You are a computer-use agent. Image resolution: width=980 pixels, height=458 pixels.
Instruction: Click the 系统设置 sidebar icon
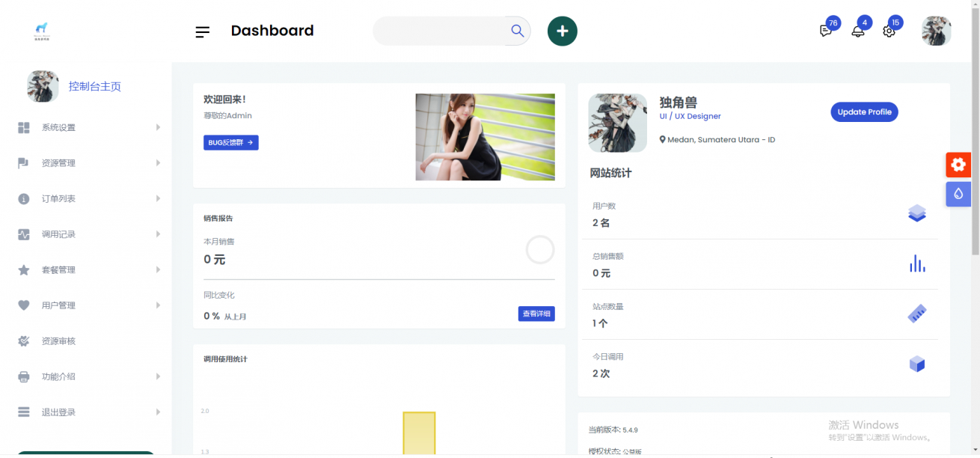click(x=22, y=127)
